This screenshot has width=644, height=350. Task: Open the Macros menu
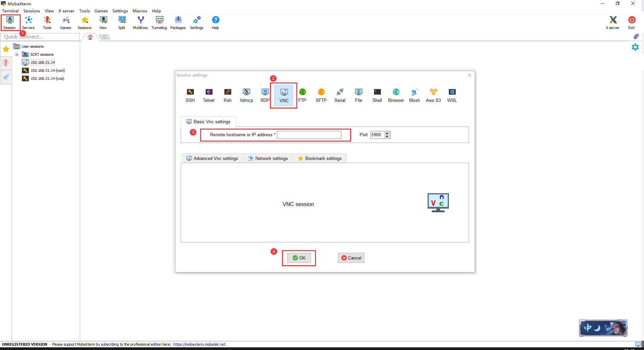pos(140,11)
